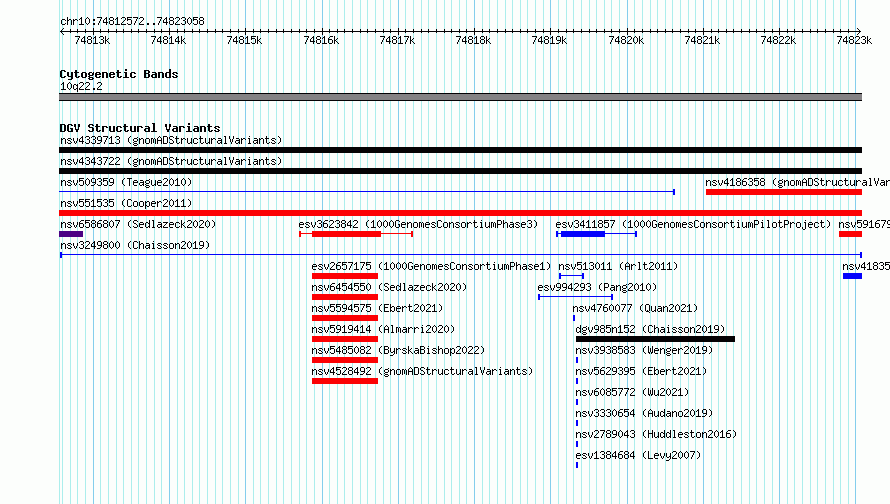This screenshot has width=890, height=504.
Task: Open the nsv4528492 gnomAD variant label
Action: click(x=422, y=371)
